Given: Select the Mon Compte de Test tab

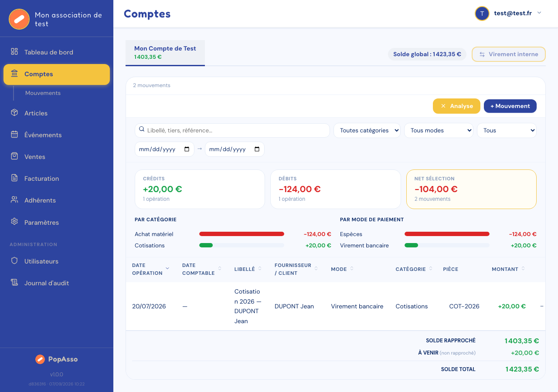Looking at the screenshot, I should click(165, 53).
